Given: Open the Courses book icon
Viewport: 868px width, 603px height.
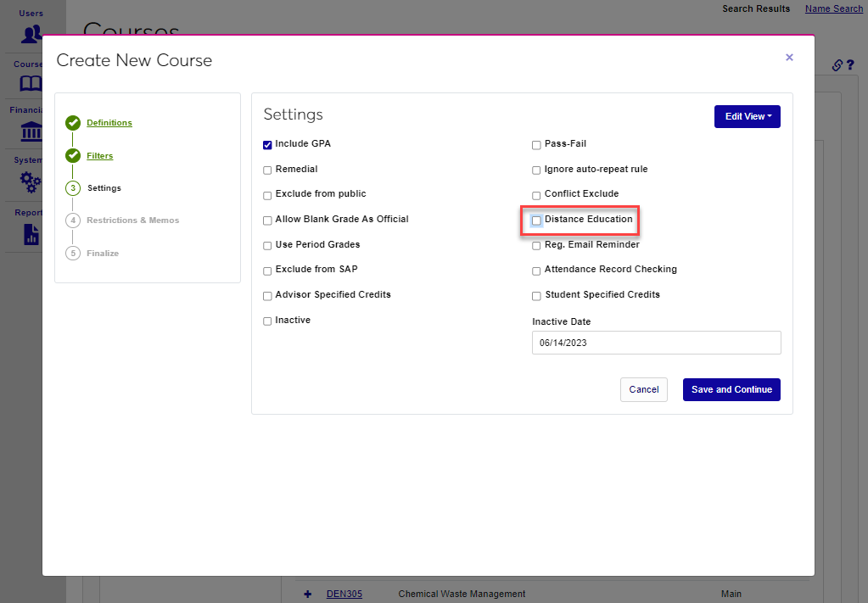Looking at the screenshot, I should click(x=31, y=83).
